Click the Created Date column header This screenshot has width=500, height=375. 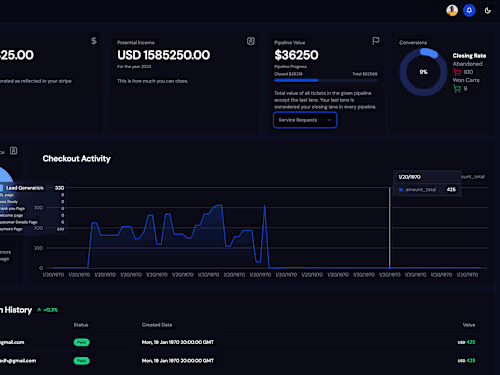coord(157,325)
